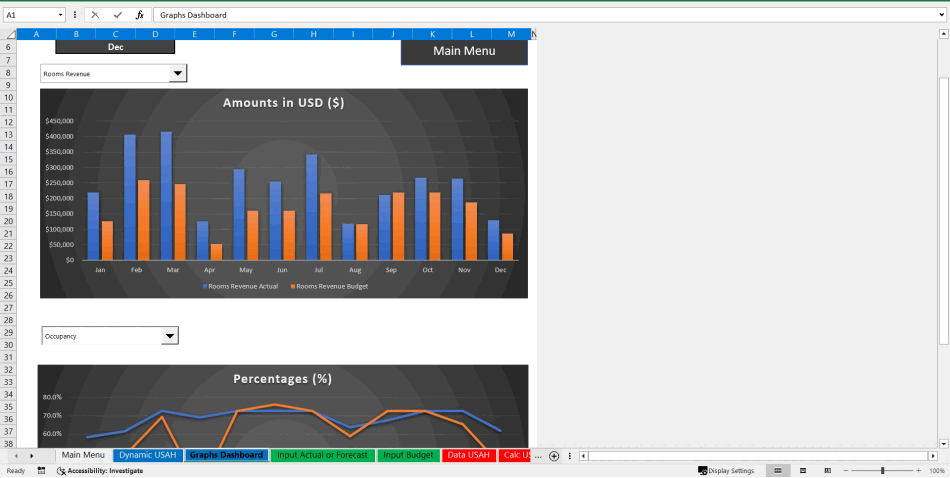The height and width of the screenshot is (478, 950).
Task: Click the New Sheet plus icon
Action: (554, 456)
